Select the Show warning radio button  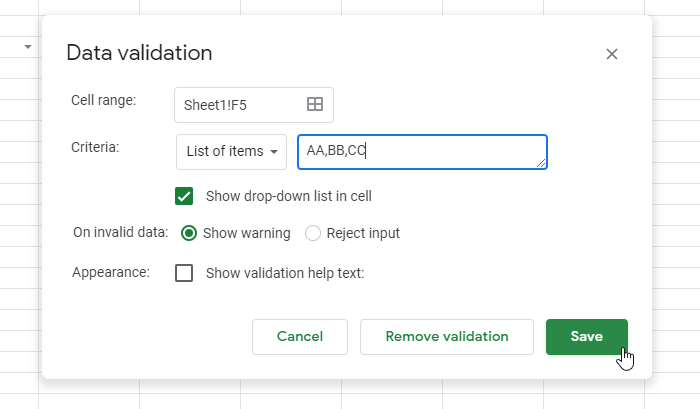[188, 233]
